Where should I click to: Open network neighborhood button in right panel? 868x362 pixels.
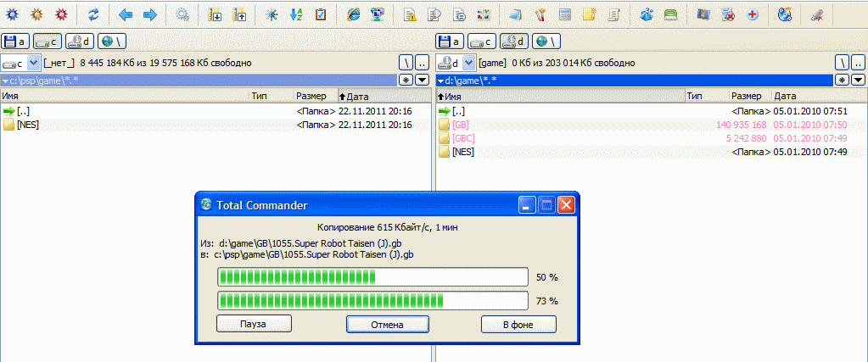547,41
